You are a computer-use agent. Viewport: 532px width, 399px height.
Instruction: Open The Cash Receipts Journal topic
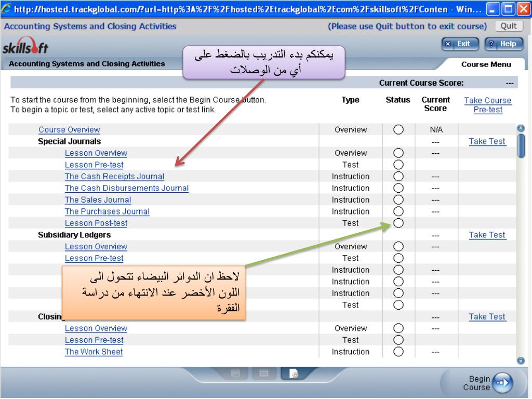coord(114,177)
